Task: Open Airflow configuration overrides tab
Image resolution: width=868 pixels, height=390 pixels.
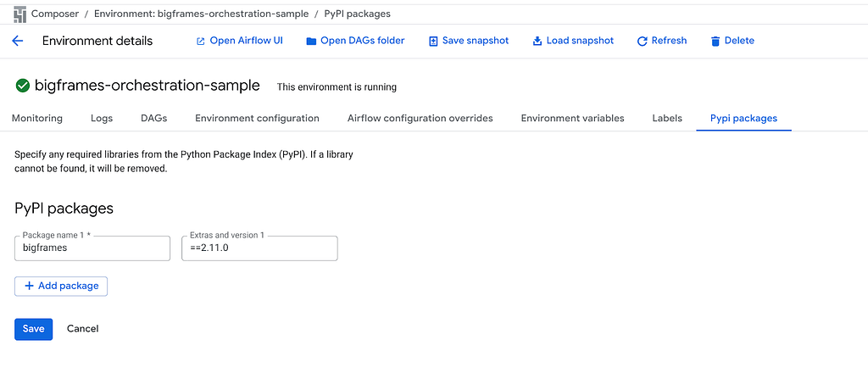Action: point(420,119)
